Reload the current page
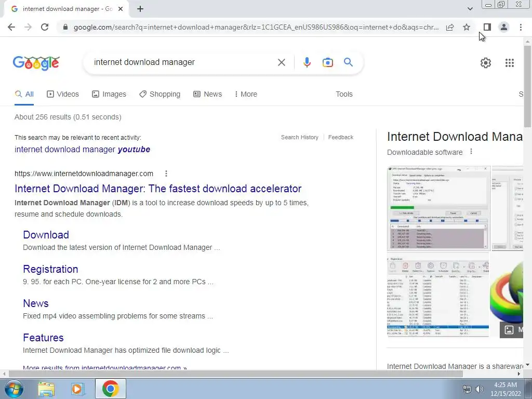This screenshot has width=532, height=399. (x=45, y=27)
